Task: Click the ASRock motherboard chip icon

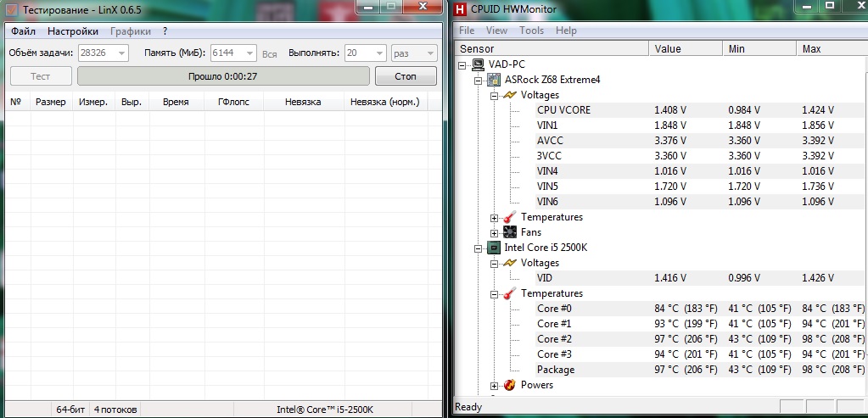Action: pyautogui.click(x=493, y=81)
